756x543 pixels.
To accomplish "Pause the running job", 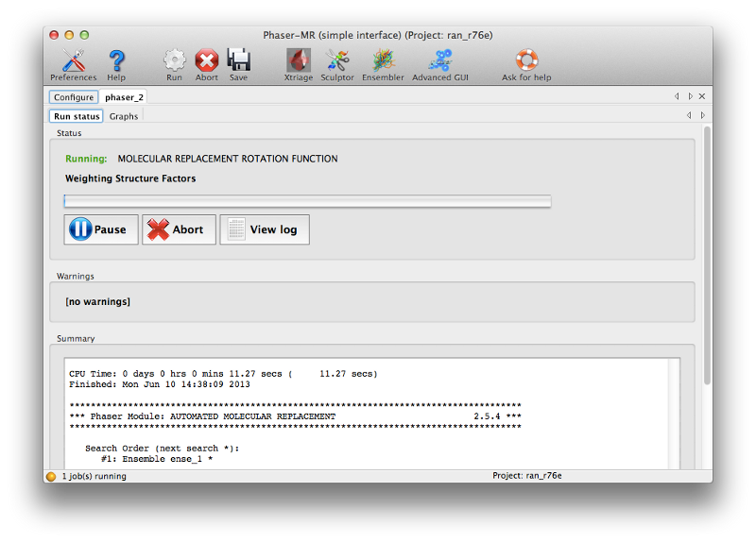I will (101, 229).
